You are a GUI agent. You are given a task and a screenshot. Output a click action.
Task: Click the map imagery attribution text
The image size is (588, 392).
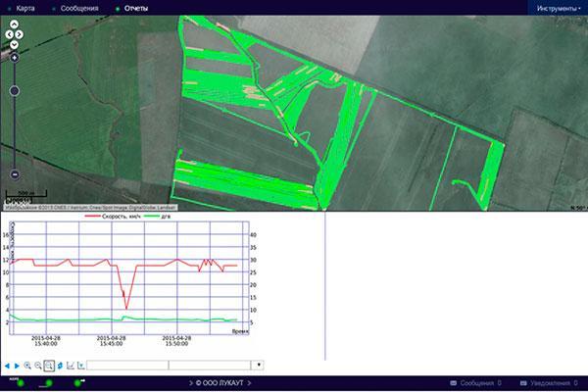[x=90, y=208]
